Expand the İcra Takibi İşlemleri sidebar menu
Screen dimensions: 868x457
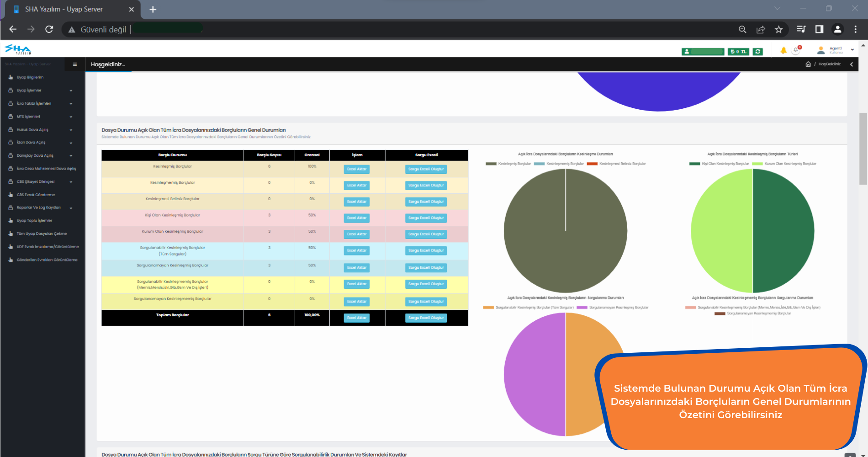point(40,104)
